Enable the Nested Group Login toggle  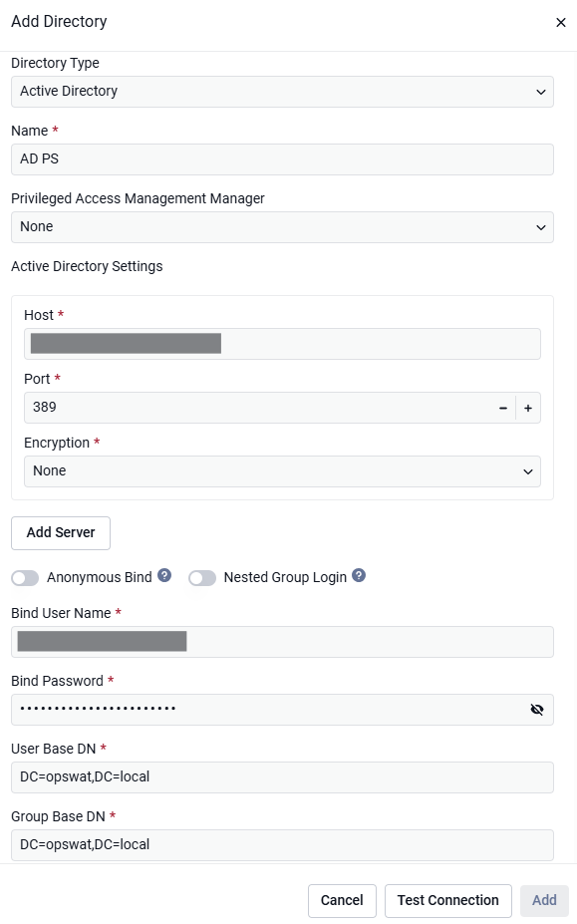pos(202,578)
